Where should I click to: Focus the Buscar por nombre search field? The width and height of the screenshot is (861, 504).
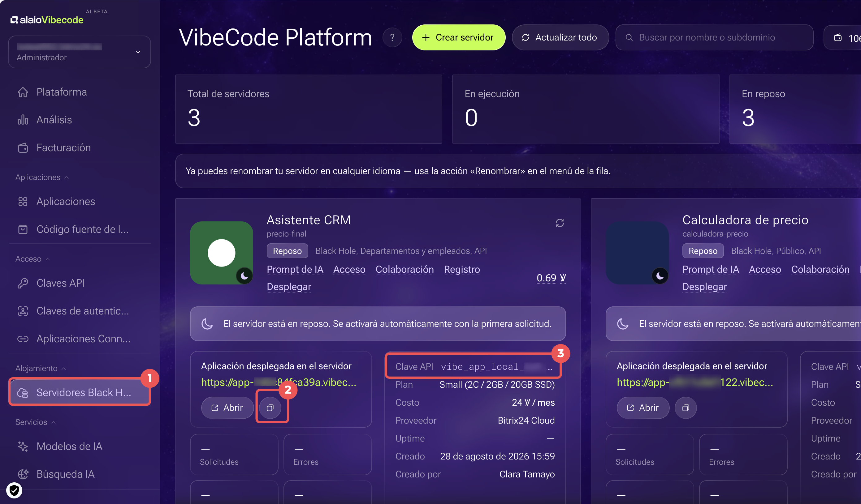[x=714, y=37]
